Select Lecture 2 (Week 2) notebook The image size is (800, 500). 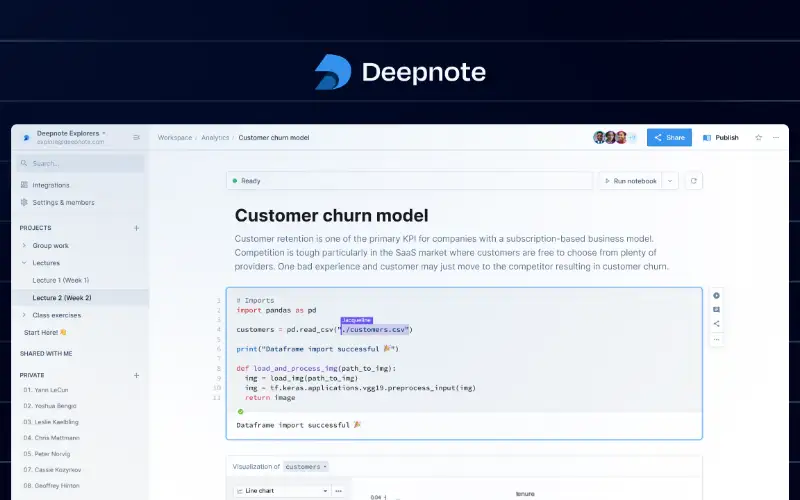coord(80,297)
